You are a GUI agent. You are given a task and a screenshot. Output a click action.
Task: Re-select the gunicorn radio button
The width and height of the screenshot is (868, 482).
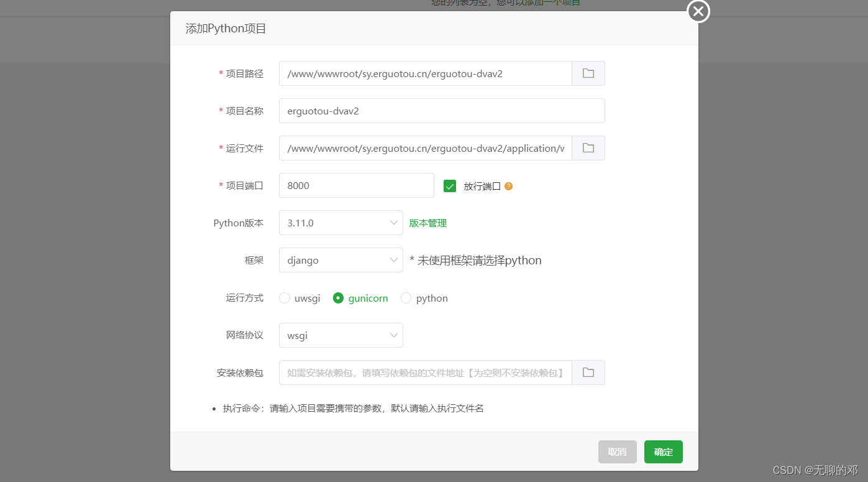click(x=339, y=298)
